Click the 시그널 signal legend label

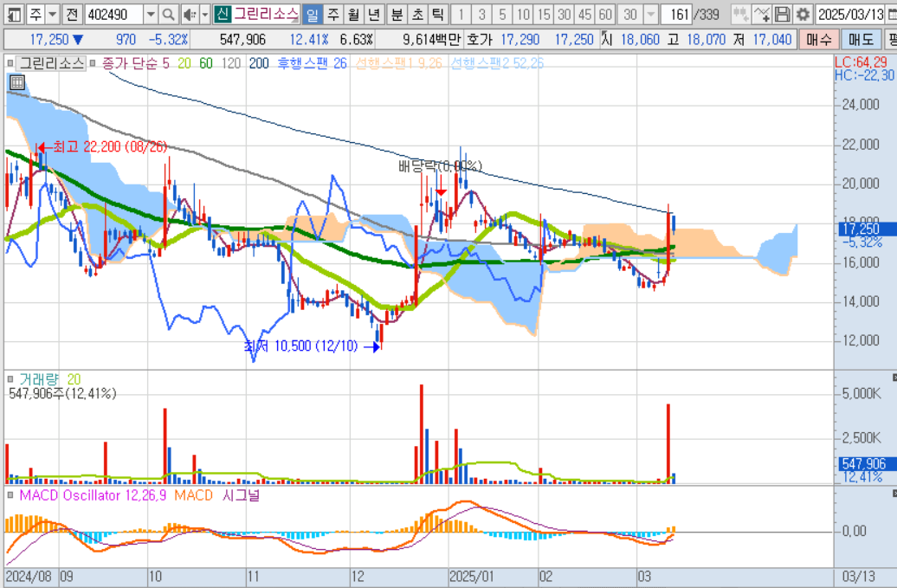pos(241,495)
